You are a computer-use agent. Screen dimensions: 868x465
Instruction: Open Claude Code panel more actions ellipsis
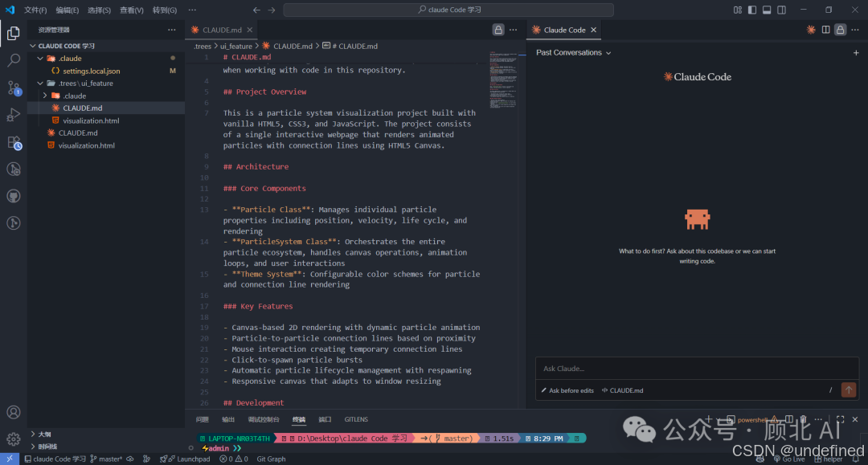click(x=855, y=30)
